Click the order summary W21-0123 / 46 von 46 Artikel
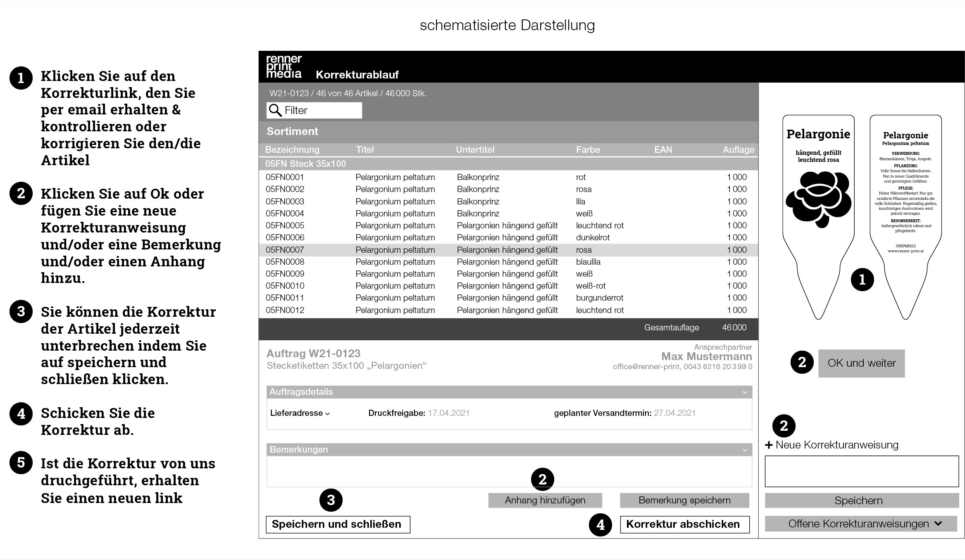The height and width of the screenshot is (560, 965). point(348,93)
